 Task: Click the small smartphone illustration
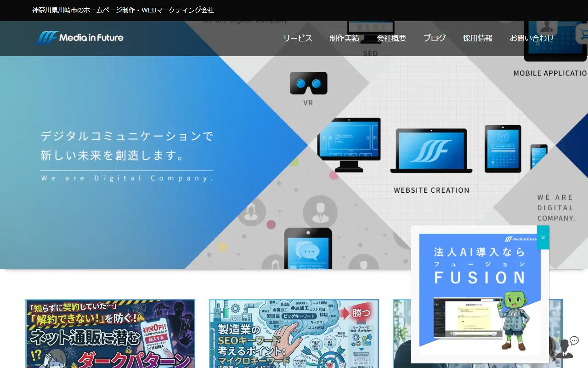coord(539,156)
